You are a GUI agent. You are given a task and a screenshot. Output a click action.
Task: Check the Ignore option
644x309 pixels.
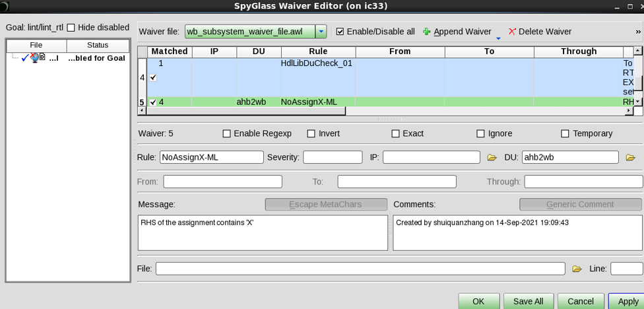click(x=480, y=133)
